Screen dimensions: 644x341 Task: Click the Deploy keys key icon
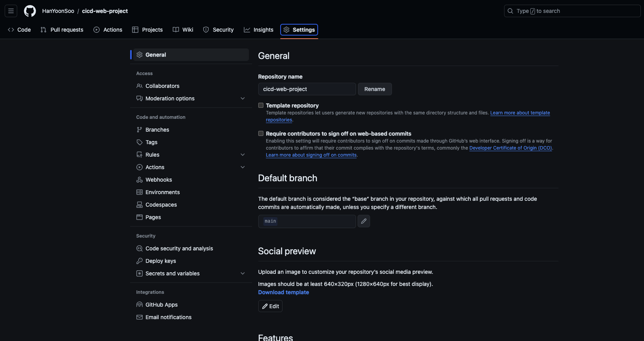coord(140,261)
